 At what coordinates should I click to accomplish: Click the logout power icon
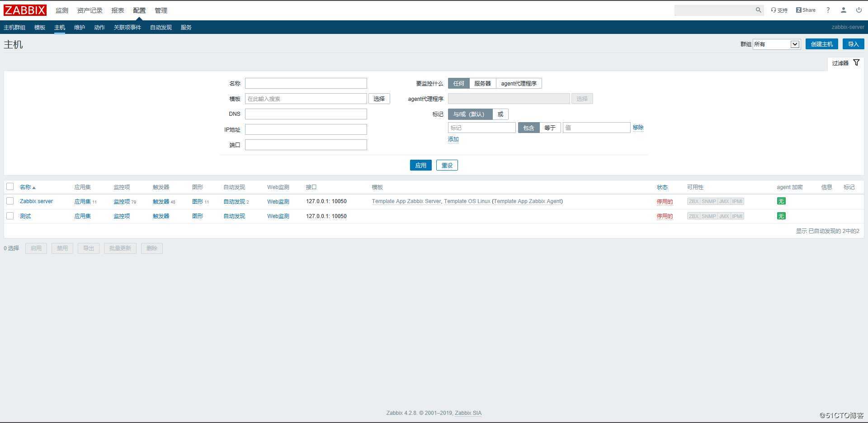[x=859, y=10]
